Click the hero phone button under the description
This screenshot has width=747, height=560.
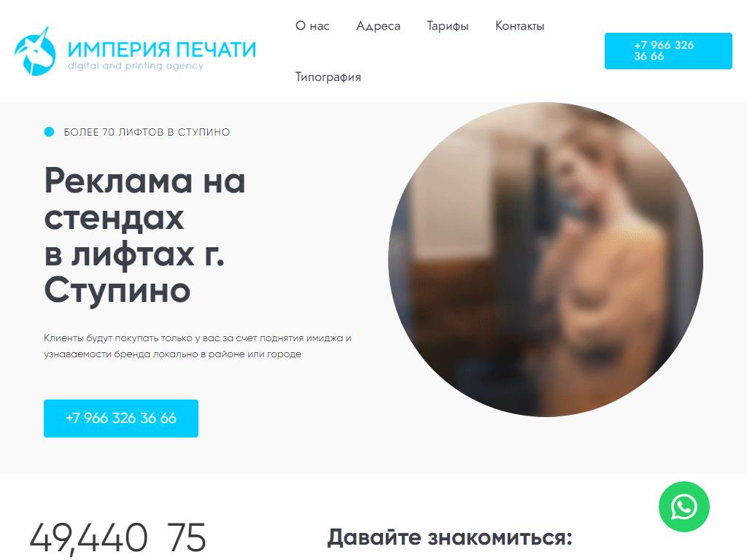click(x=121, y=418)
